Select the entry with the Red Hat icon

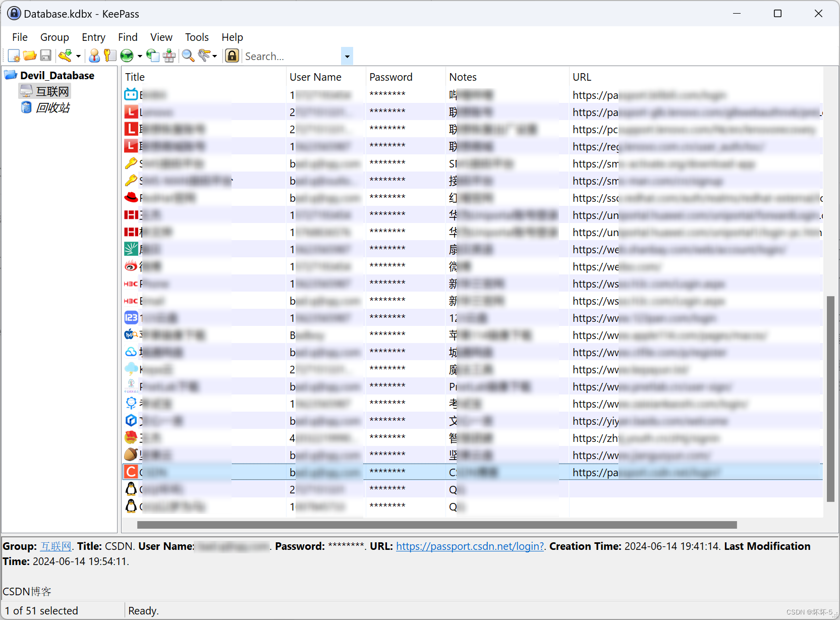point(131,197)
